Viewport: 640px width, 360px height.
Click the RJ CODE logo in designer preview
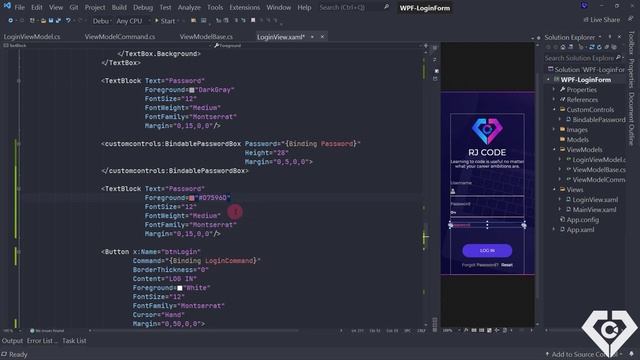[x=487, y=131]
